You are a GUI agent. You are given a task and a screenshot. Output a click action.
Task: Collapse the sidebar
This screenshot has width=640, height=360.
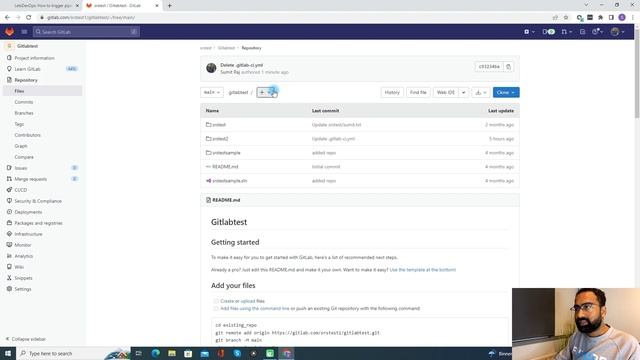[x=25, y=339]
